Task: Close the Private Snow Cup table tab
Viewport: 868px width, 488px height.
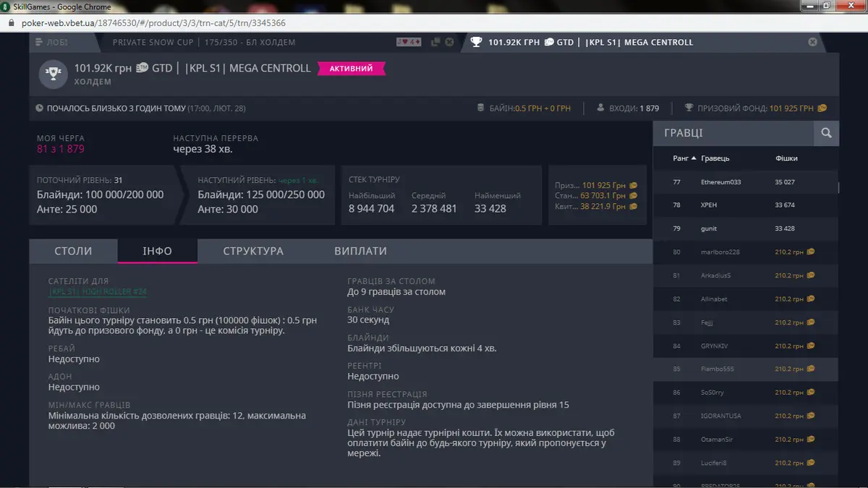Action: [449, 42]
